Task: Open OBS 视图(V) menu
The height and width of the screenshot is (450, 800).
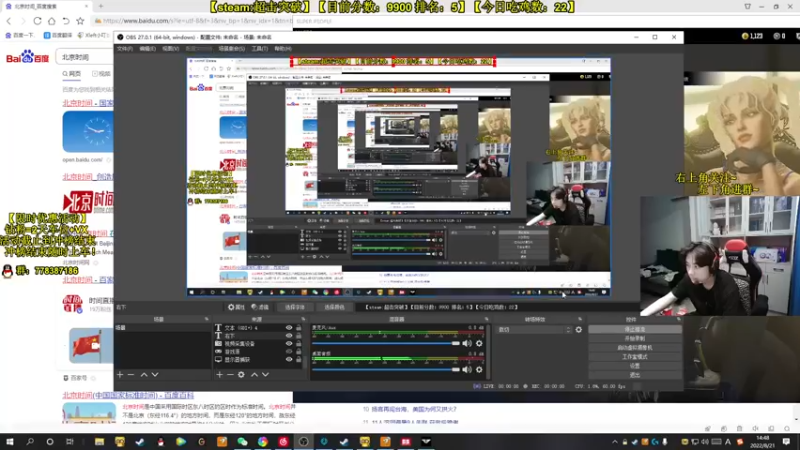Action: click(170, 49)
